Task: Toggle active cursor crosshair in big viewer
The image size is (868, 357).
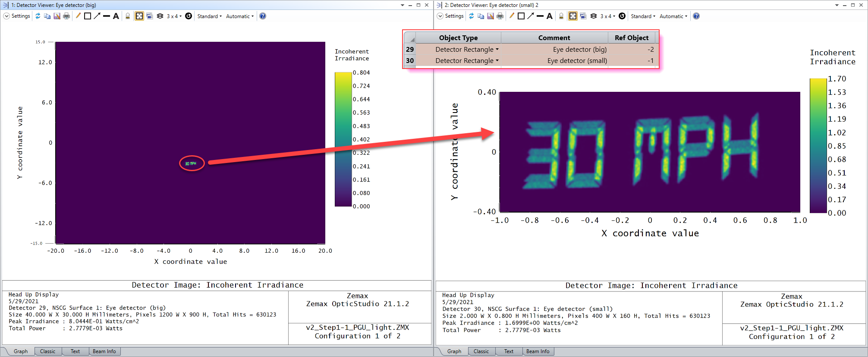Action: pyautogui.click(x=139, y=16)
